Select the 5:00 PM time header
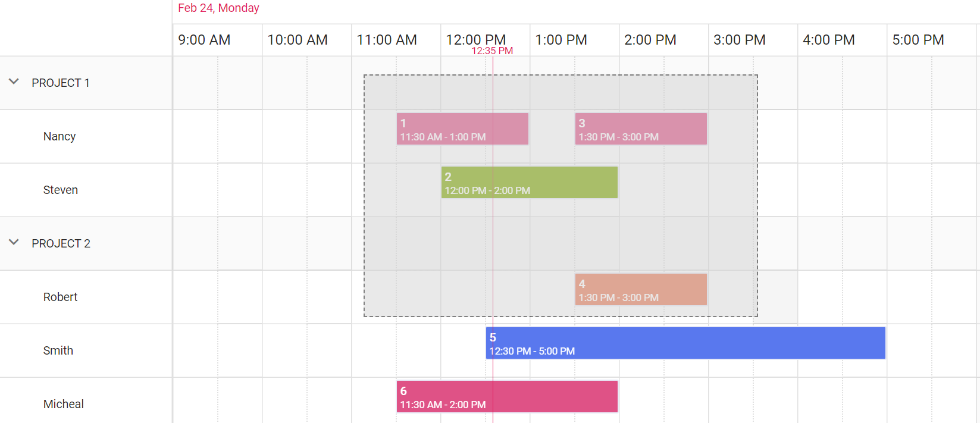This screenshot has width=980, height=423. pos(918,40)
